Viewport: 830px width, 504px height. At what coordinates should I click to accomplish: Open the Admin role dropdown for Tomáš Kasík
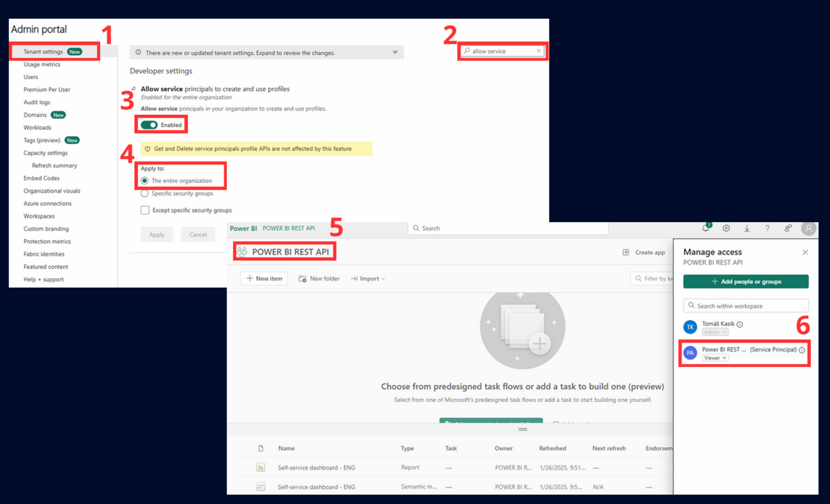coord(715,332)
